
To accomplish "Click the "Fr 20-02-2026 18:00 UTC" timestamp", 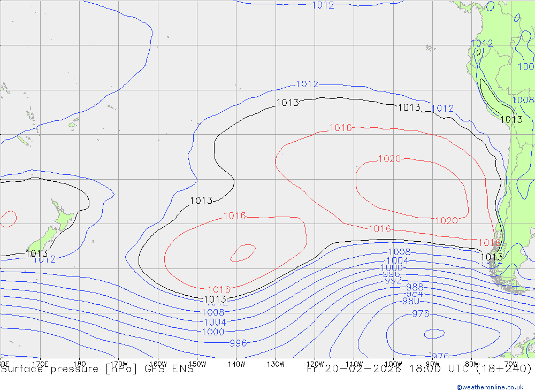I will click(389, 369).
